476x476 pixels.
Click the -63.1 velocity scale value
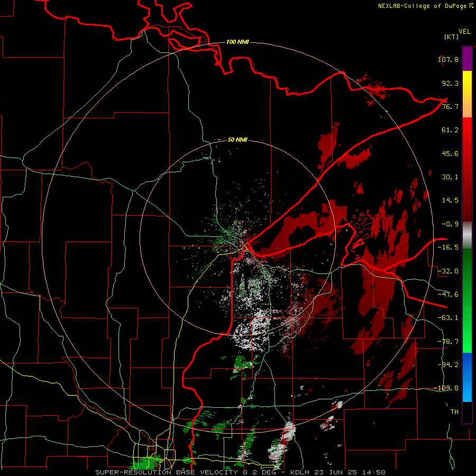[x=448, y=317]
